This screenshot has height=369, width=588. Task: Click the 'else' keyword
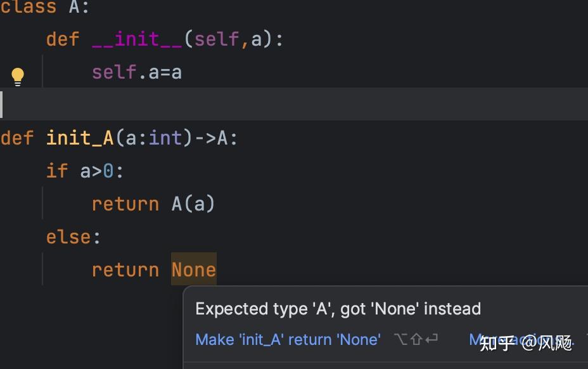[68, 237]
